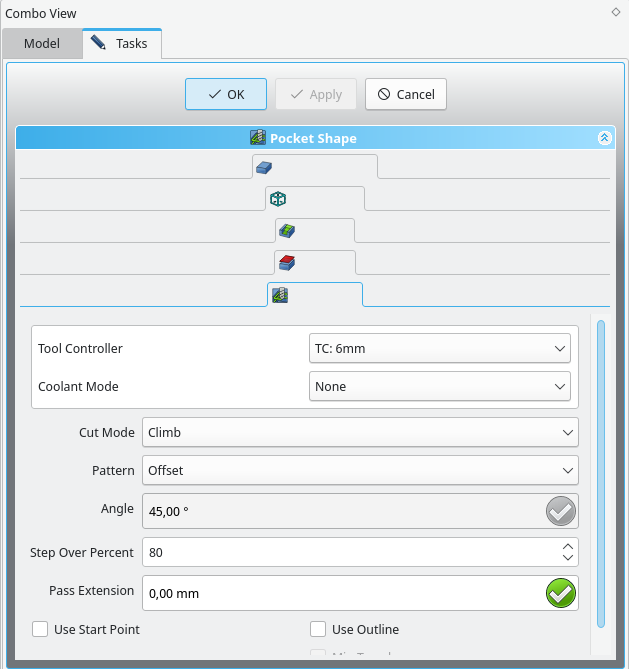Click green checkmark in Pass Extension field
Image resolution: width=629 pixels, height=669 pixels.
pyautogui.click(x=560, y=593)
